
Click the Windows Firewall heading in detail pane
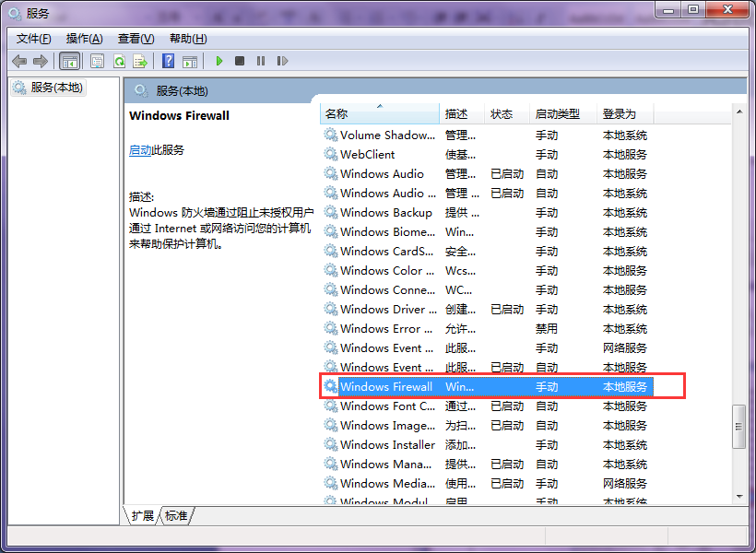[180, 116]
